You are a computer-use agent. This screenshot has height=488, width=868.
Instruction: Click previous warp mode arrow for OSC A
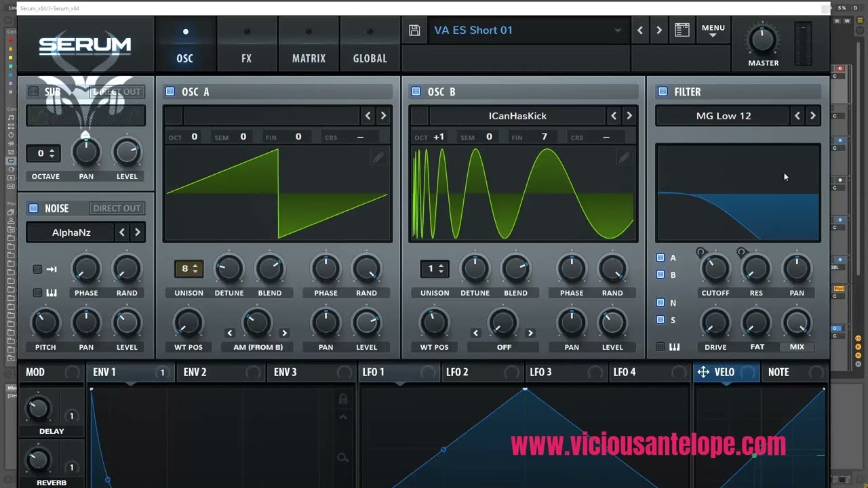pos(230,333)
